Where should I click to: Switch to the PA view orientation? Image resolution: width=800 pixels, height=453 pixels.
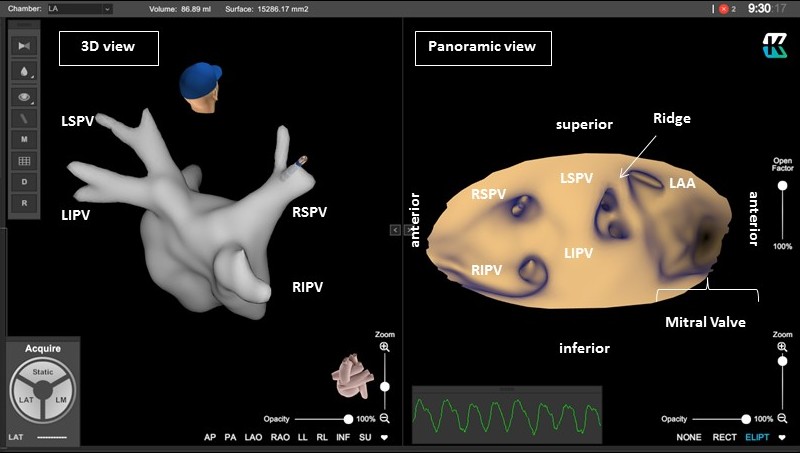pyautogui.click(x=230, y=438)
